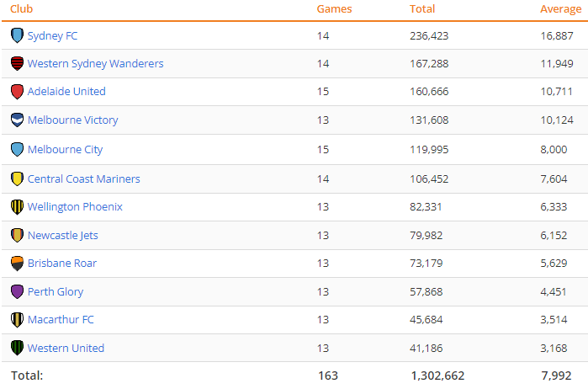Follow the Western Sydney Wanderers link
The image size is (588, 389).
[95, 64]
